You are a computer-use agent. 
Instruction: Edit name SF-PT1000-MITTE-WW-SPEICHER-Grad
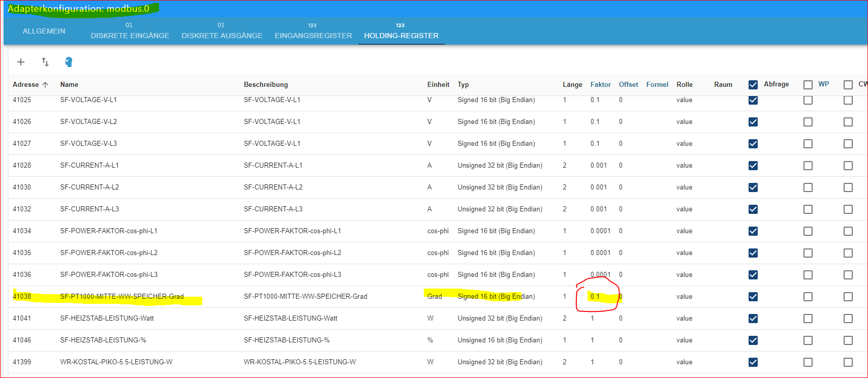click(122, 296)
